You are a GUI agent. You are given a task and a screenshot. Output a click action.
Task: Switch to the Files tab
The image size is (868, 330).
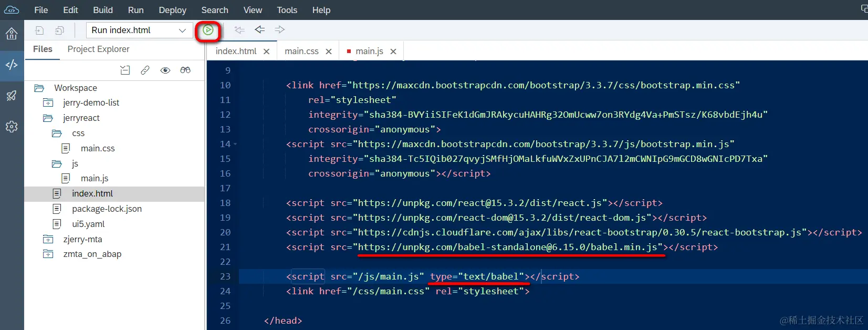(43, 49)
